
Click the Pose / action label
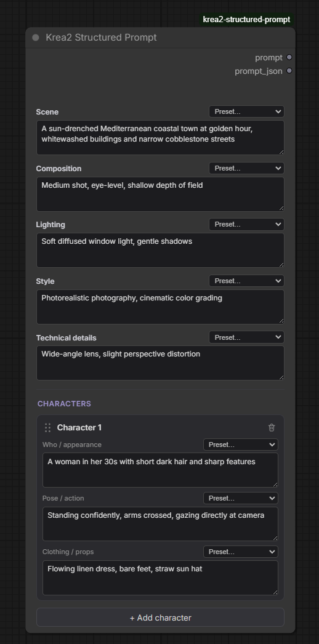(63, 498)
